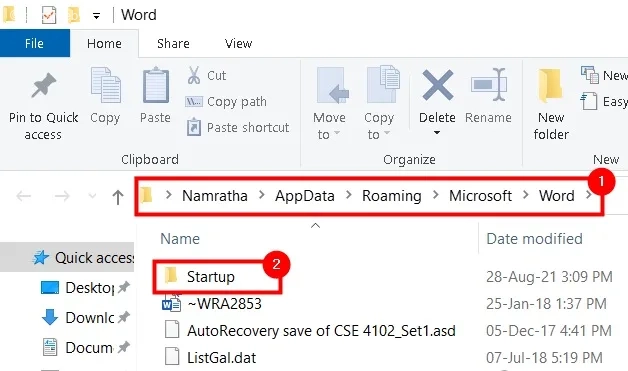Click Namratha in the address path
Image resolution: width=628 pixels, height=371 pixels.
tap(215, 196)
